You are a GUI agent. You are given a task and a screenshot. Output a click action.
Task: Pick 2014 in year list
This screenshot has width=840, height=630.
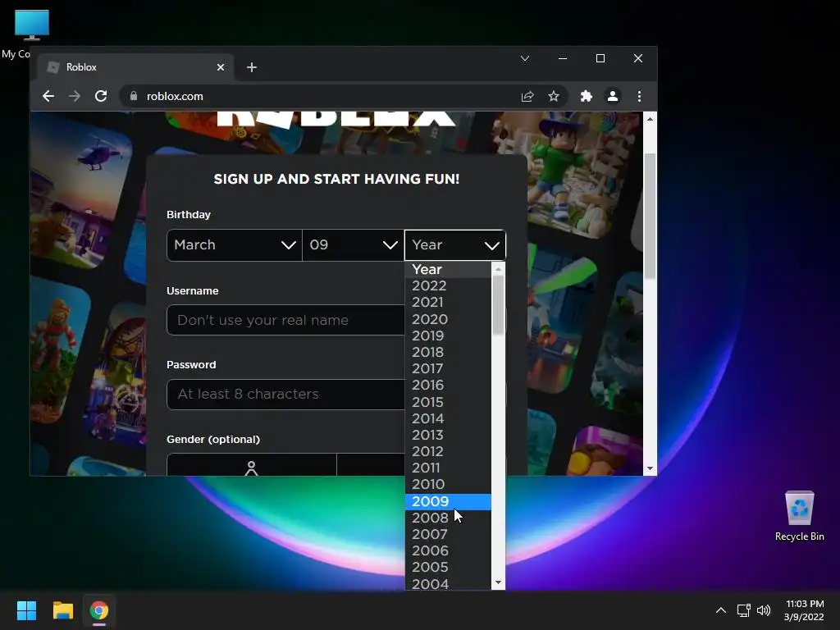[x=448, y=418]
